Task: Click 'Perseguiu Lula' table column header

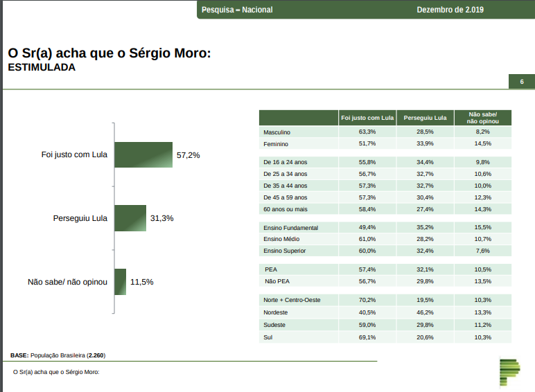Action: click(x=425, y=118)
